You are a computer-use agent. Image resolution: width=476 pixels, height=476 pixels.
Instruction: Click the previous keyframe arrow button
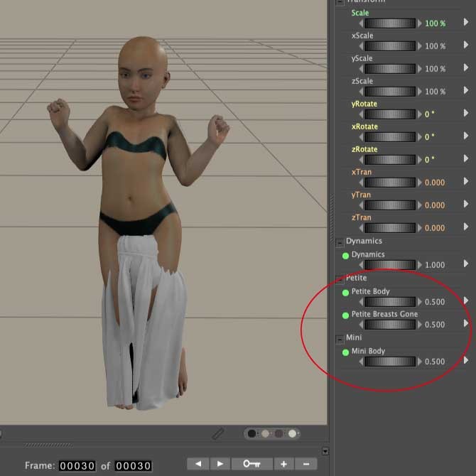pyautogui.click(x=198, y=464)
